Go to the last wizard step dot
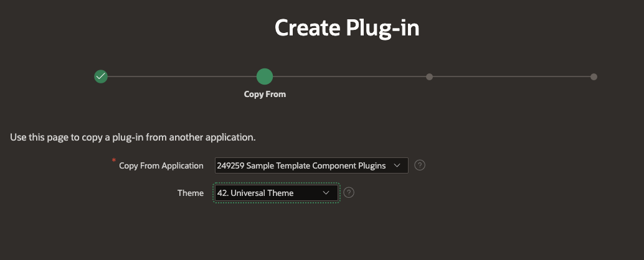Screen dimensions: 644x260 point(594,77)
